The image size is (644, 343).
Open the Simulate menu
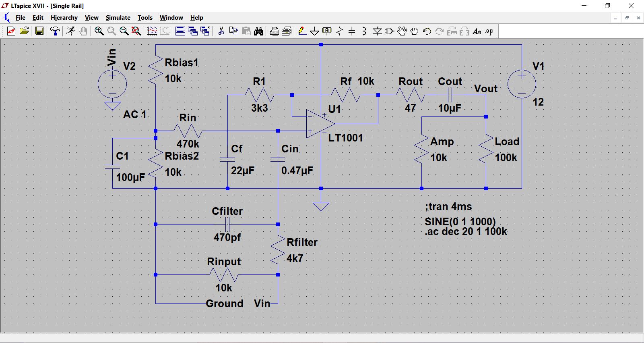pos(118,18)
